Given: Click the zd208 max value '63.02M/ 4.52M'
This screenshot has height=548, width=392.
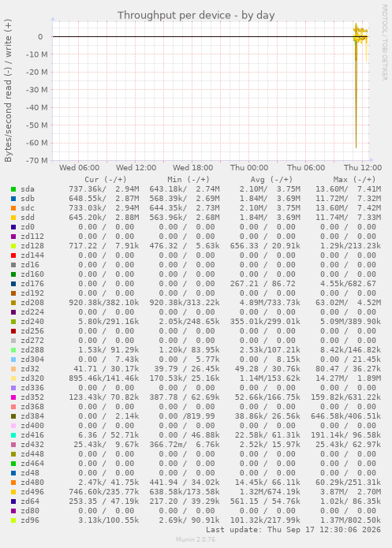Looking at the screenshot, I should [x=349, y=303].
